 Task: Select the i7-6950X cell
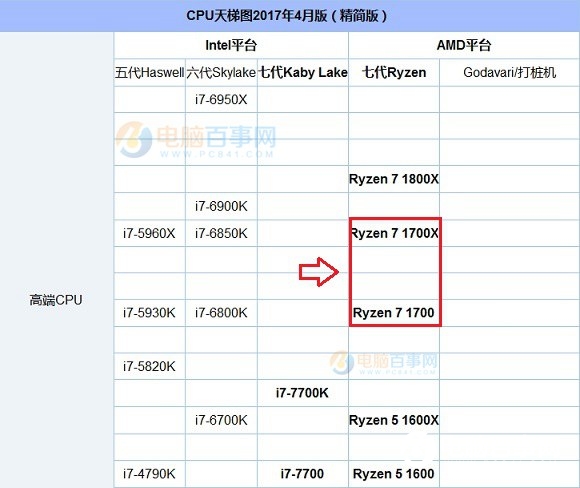coord(221,100)
